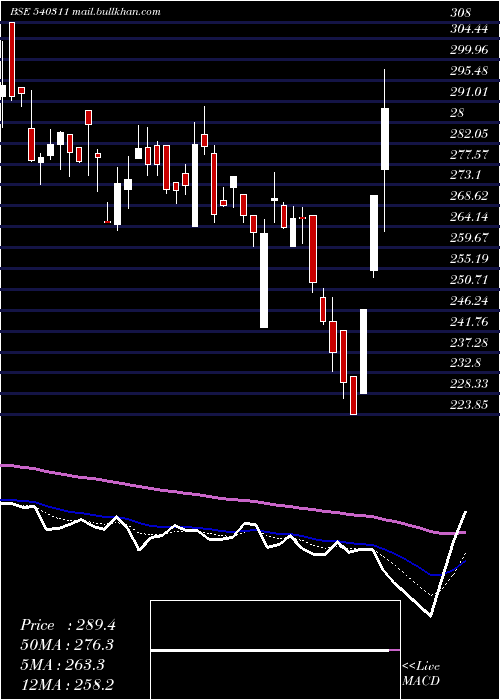The height and width of the screenshot is (700, 500).
Task: Click the 291.01 price axis label
Action: click(469, 92)
